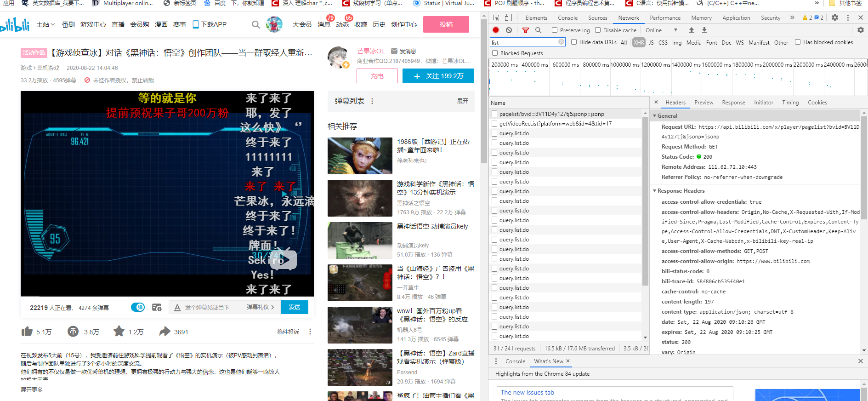The height and width of the screenshot is (401, 868).
Task: Open 稿件投诉 report link
Action: 288,332
